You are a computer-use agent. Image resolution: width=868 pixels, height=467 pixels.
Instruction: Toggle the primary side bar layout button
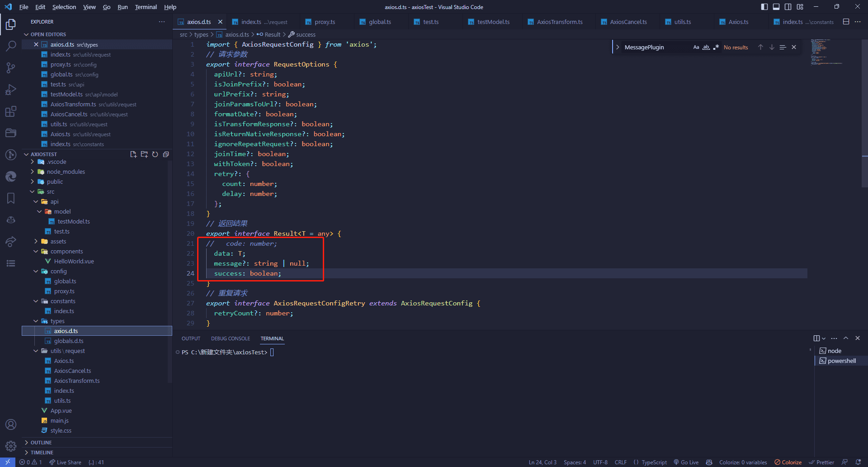(x=764, y=7)
